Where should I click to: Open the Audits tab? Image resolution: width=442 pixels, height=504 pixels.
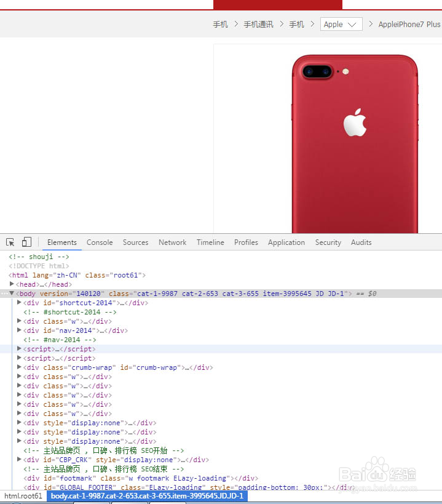click(x=361, y=242)
